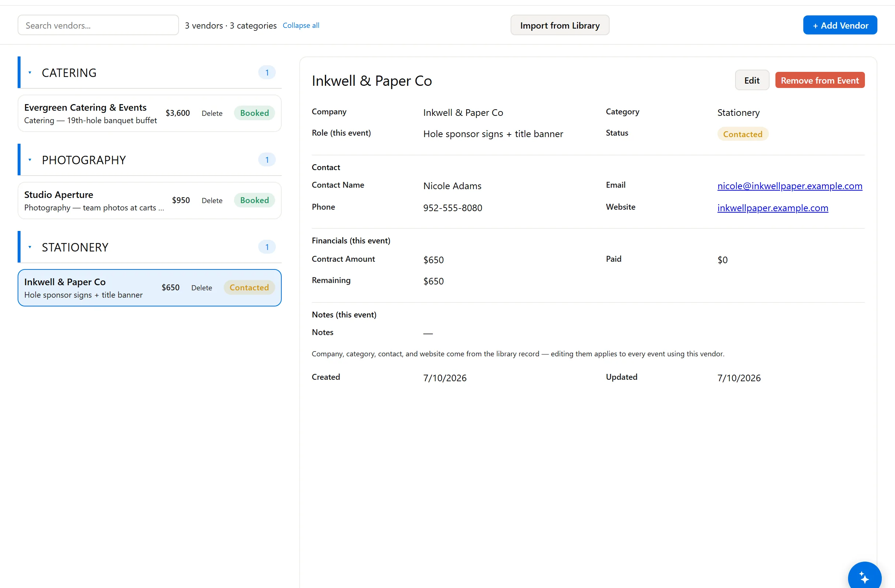Click the Created date 7/10/2026
Screen dimensions: 895x588
point(445,378)
